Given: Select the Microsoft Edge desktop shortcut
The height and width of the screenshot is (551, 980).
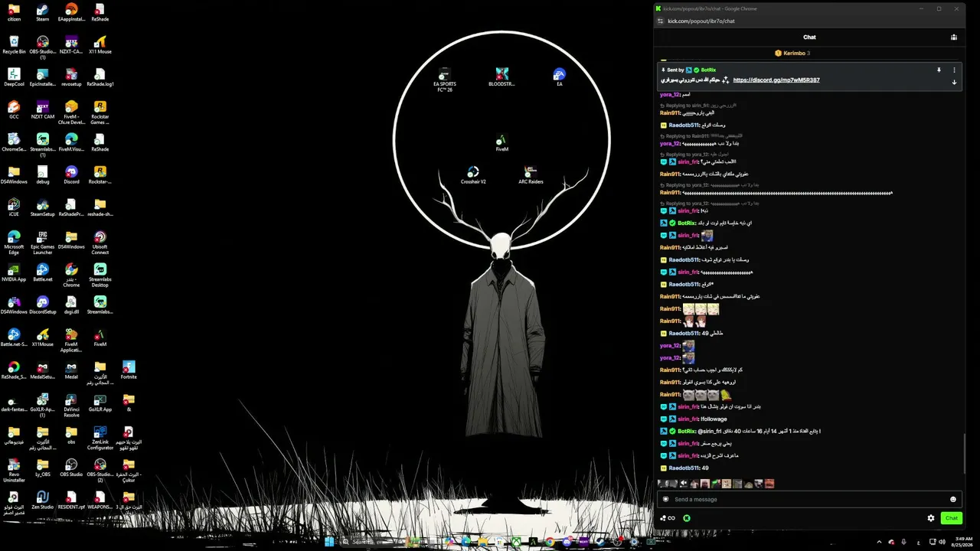Looking at the screenshot, I should [x=14, y=243].
